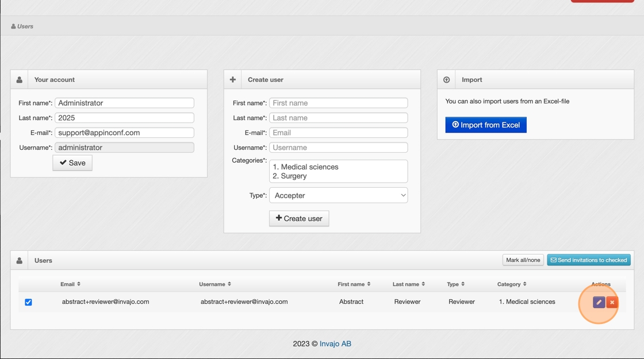This screenshot has height=359, width=644.
Task: Click the Your account person icon
Action: pos(20,80)
